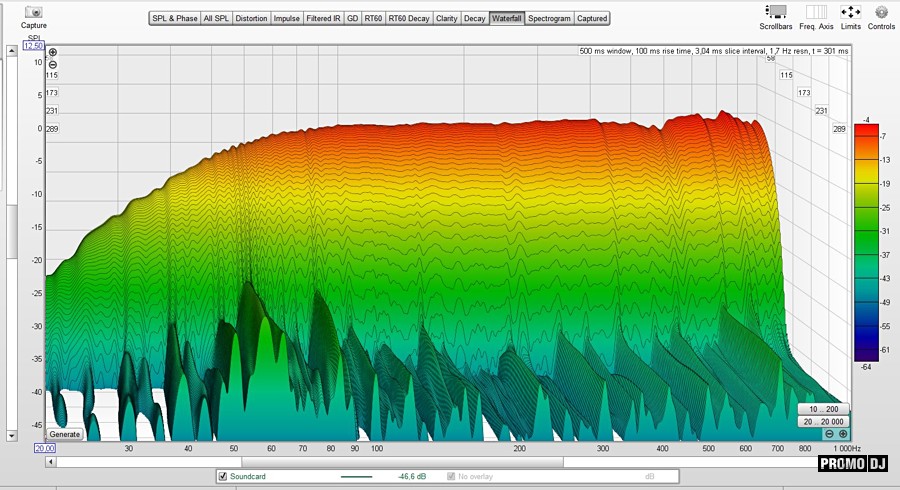900x490 pixels.
Task: Open the SPL & Phase tab
Action: click(x=174, y=18)
